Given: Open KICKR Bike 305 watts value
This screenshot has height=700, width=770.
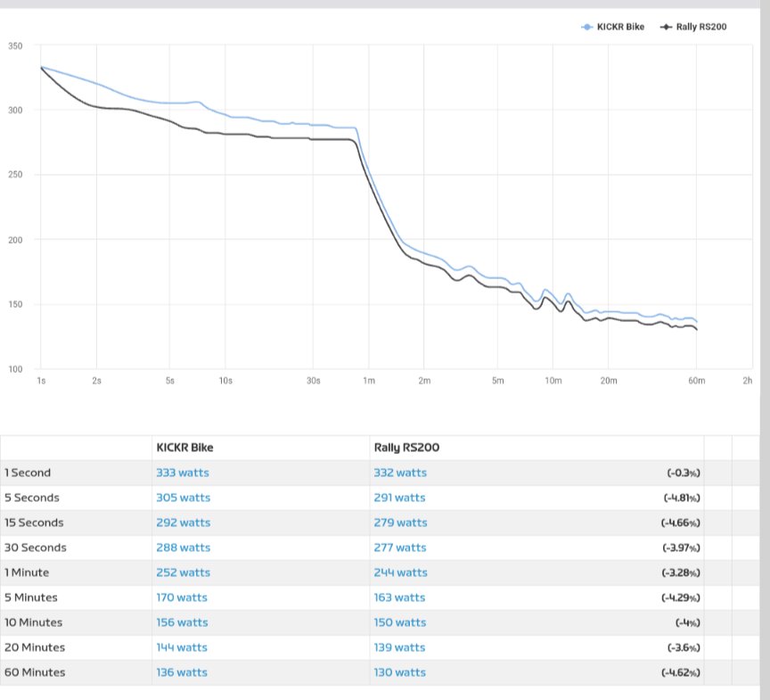Looking at the screenshot, I should click(x=184, y=498).
